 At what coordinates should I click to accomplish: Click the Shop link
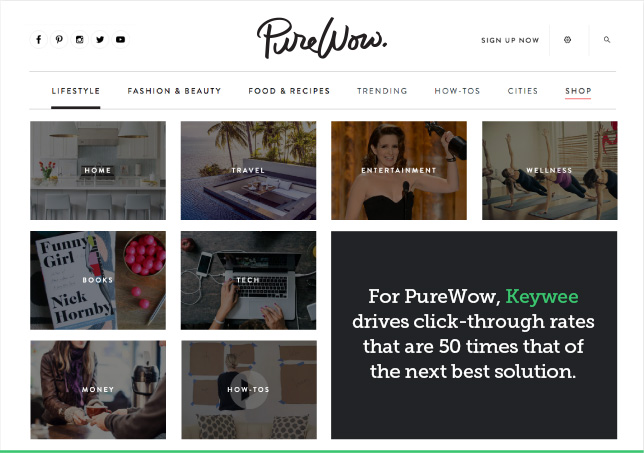coord(578,91)
